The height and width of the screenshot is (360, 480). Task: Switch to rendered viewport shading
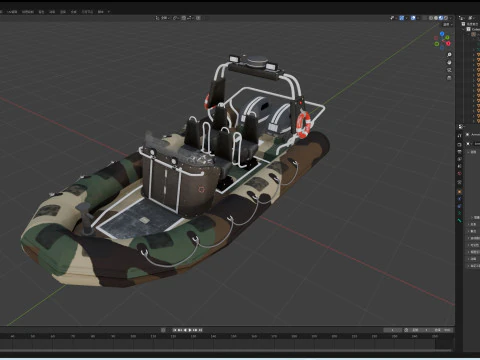(x=446, y=18)
